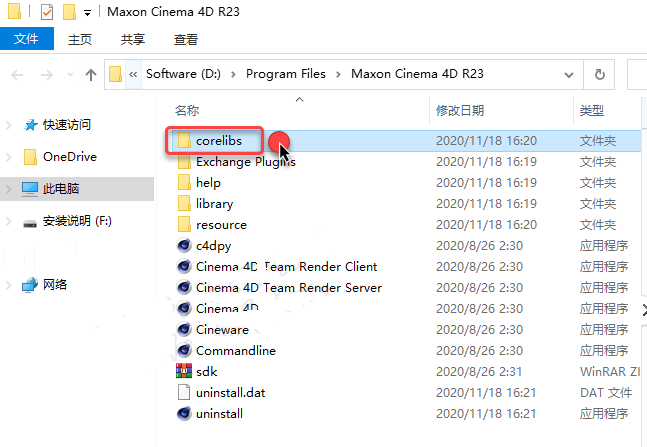The width and height of the screenshot is (647, 447).
Task: Expand the 快速访问 tree node
Action: (9, 125)
